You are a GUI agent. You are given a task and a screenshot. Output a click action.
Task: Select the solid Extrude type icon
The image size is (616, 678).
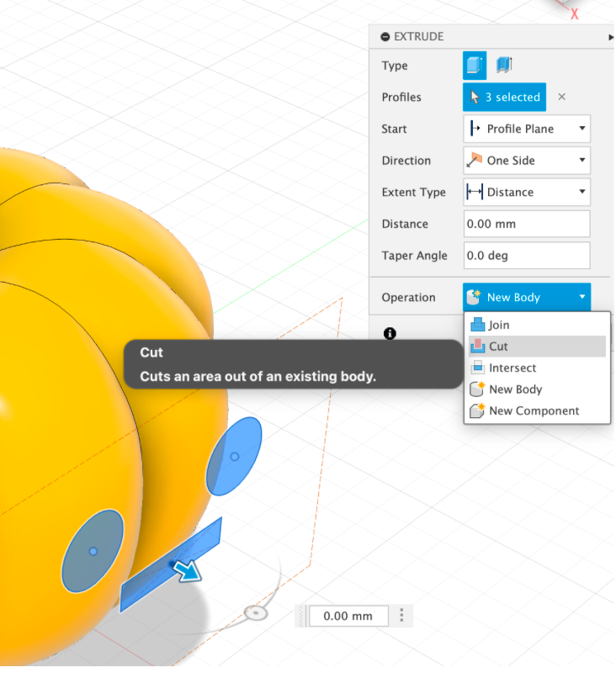click(x=475, y=66)
